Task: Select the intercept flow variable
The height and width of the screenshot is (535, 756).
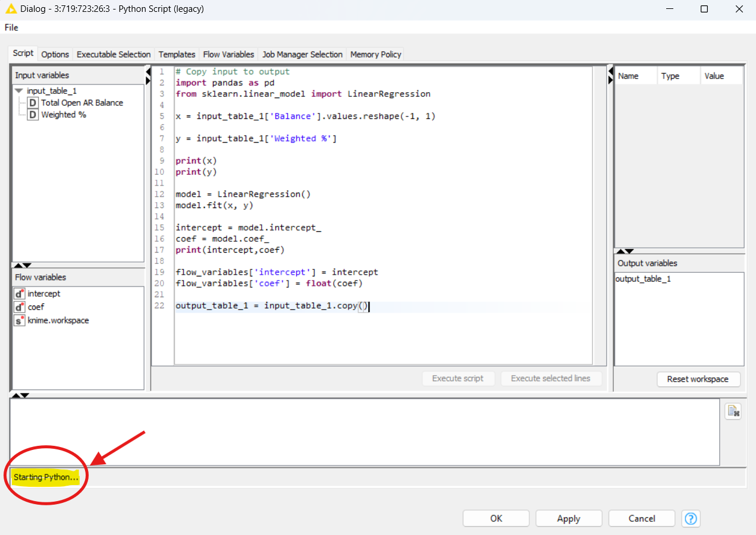Action: click(x=44, y=294)
